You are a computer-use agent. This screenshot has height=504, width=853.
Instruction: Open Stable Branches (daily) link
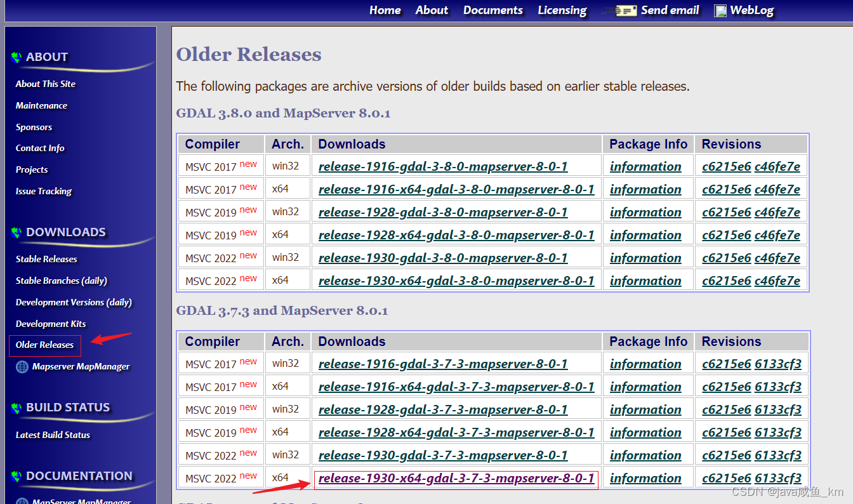tap(62, 281)
